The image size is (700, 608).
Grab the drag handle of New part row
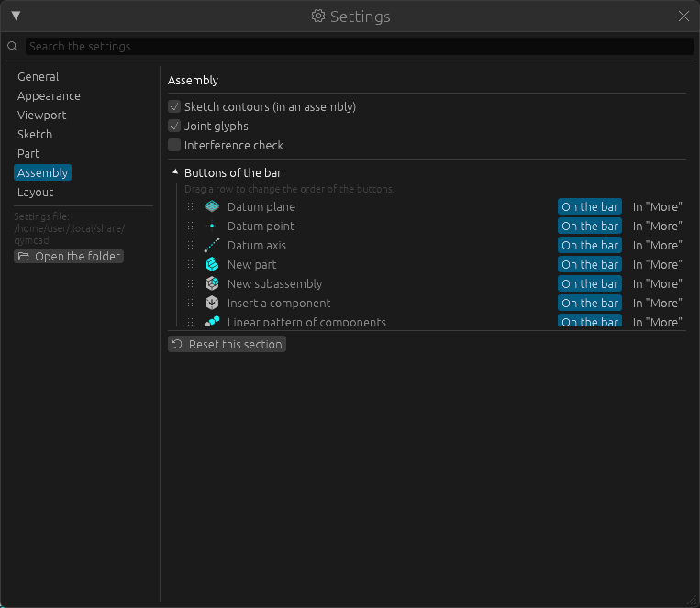coord(190,264)
